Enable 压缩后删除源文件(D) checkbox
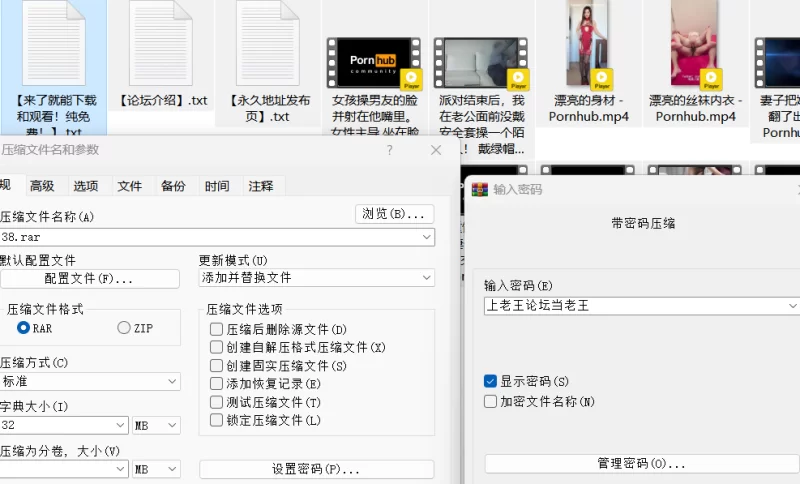800x484 pixels. pyautogui.click(x=216, y=329)
